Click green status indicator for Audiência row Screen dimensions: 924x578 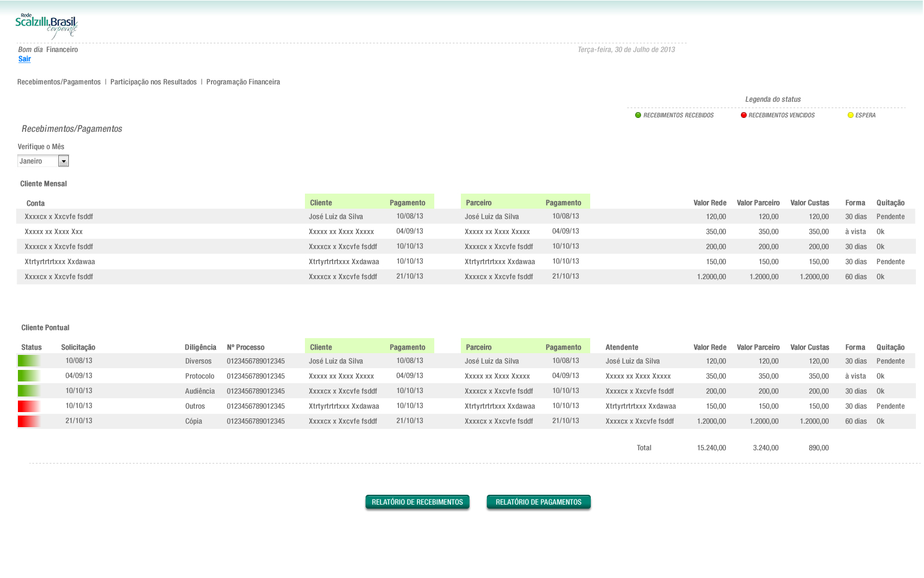[28, 391]
